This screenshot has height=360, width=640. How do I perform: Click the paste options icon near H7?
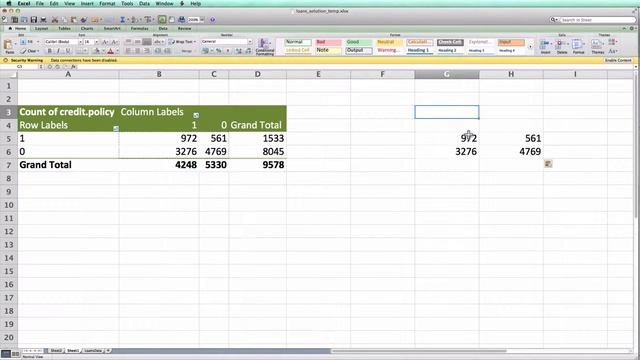point(548,164)
